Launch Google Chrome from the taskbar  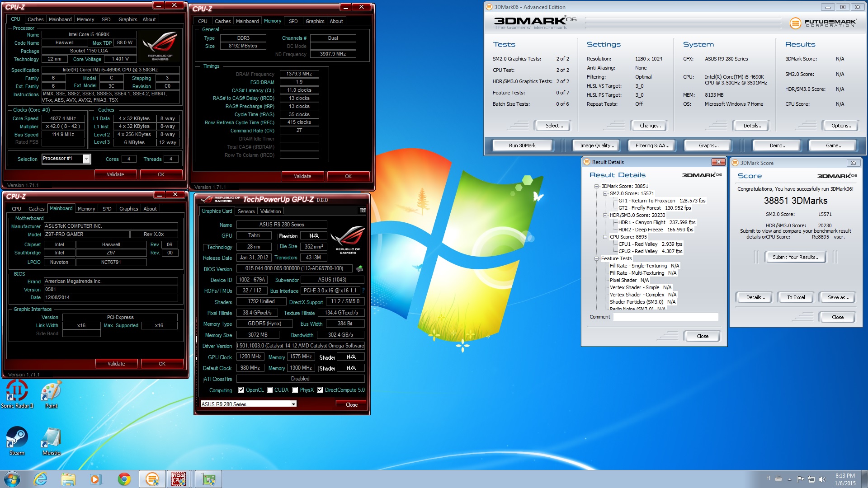[x=124, y=479]
